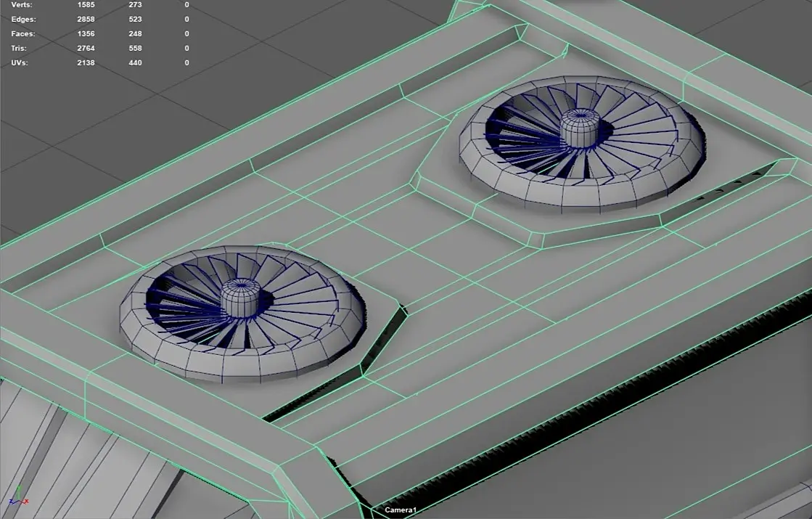The width and height of the screenshot is (812, 519).
Task: Select the Verts label in the poly count HUD
Action: (22, 4)
